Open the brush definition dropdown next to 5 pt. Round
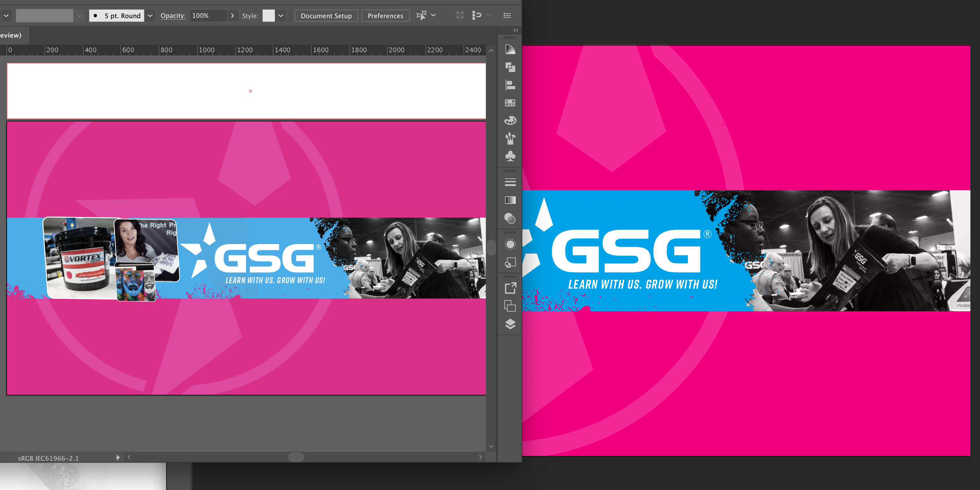The image size is (980, 490). pos(150,16)
